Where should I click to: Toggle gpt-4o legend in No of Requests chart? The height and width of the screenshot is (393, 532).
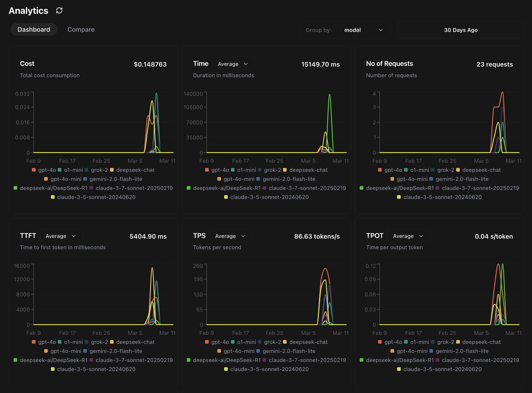(390, 170)
